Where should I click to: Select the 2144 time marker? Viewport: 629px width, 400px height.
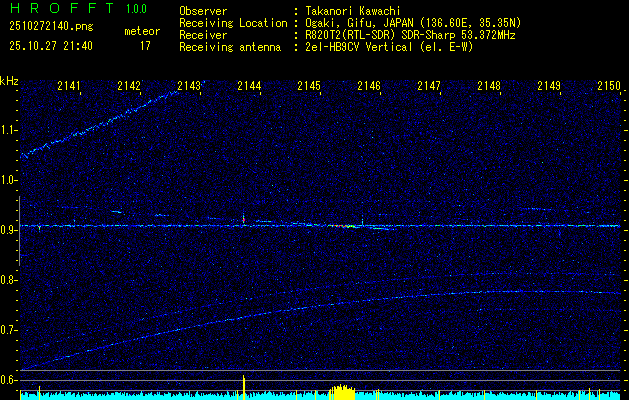coord(248,87)
